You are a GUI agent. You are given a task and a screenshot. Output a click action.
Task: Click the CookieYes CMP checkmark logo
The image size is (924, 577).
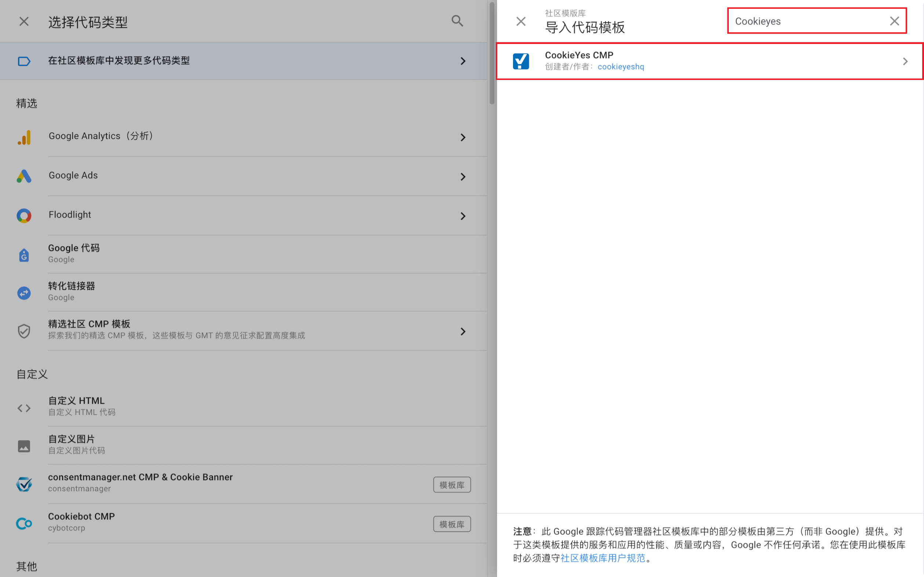tap(521, 61)
